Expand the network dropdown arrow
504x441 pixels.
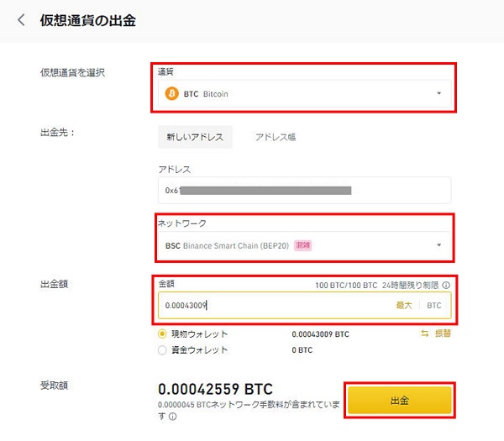pos(439,245)
